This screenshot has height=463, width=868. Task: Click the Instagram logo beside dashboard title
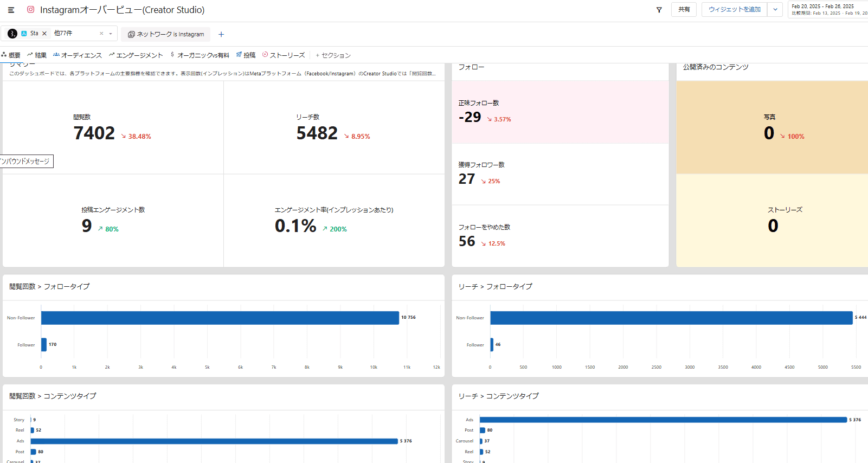click(x=31, y=10)
